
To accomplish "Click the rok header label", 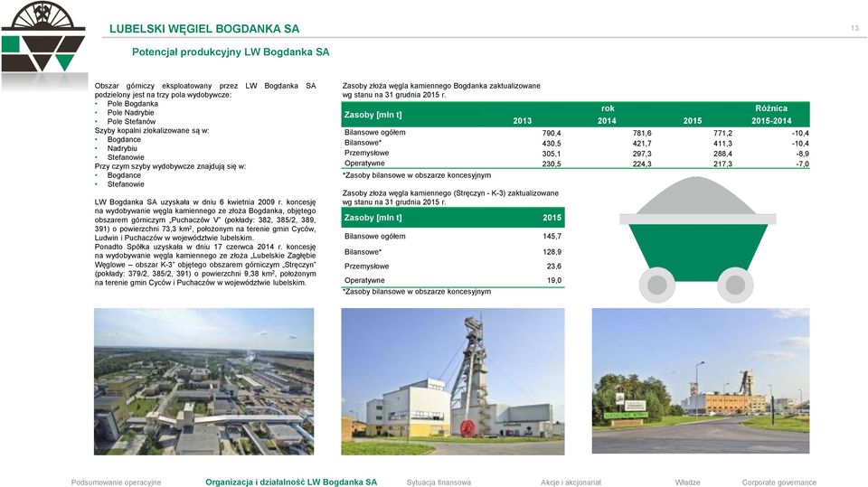I will click(x=608, y=108).
